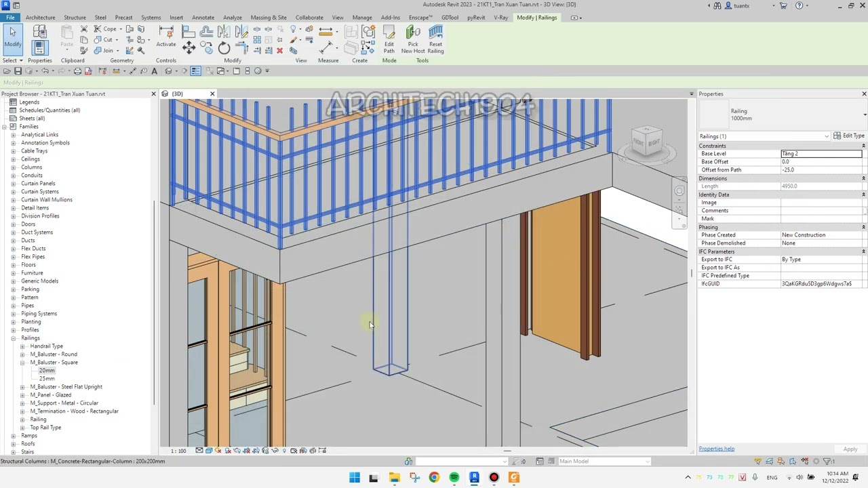Collapse the IFC Parameters section
This screenshot has width=868, height=488.
click(863, 251)
